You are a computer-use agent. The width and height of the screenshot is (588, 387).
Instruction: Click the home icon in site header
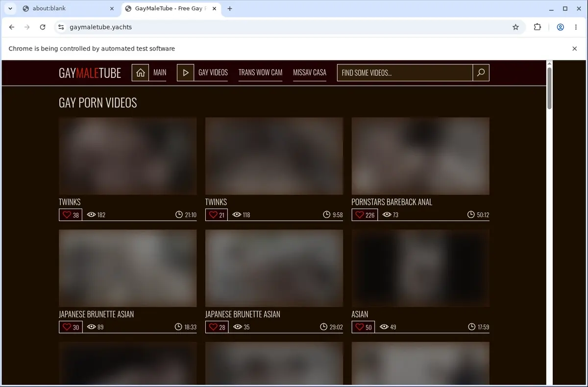pyautogui.click(x=140, y=73)
